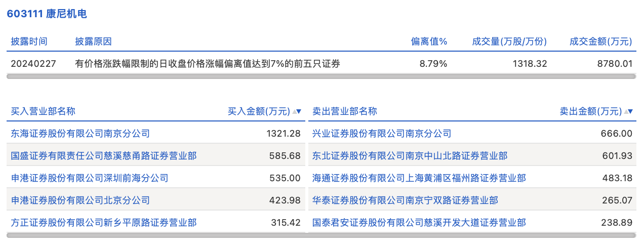This screenshot has height=248, width=644.
Task: Select the 成交金额(万元) column header
Action: click(601, 42)
